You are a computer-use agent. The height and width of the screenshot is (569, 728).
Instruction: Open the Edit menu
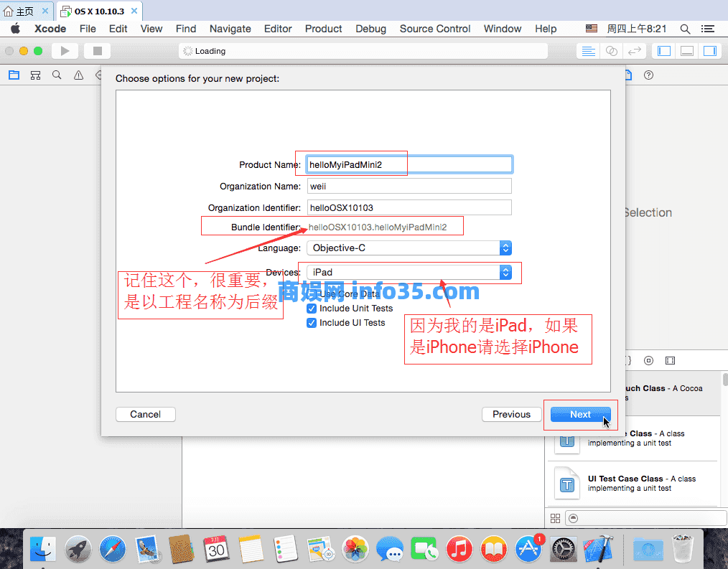coord(118,29)
